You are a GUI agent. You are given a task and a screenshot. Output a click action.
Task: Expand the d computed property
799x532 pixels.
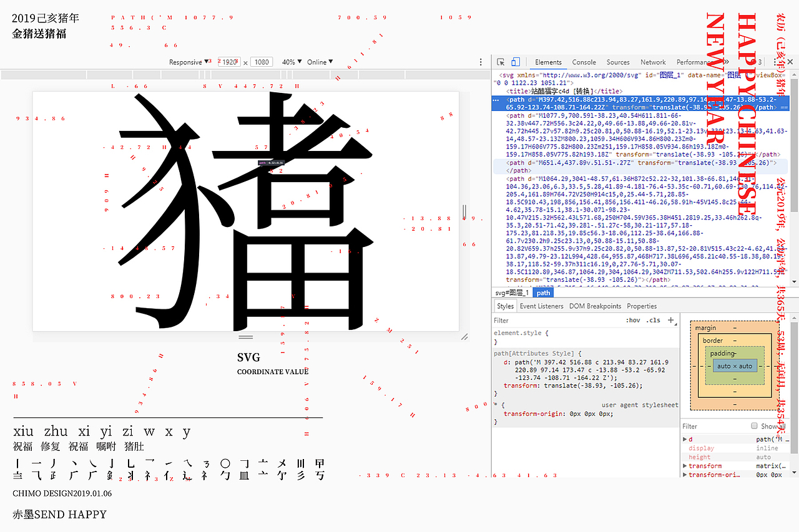[x=685, y=440]
